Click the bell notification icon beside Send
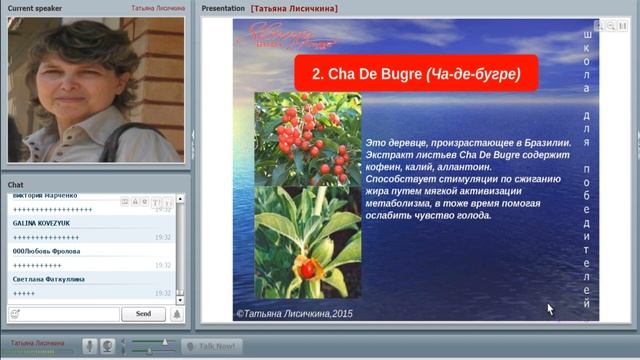The image size is (640, 360). click(177, 314)
